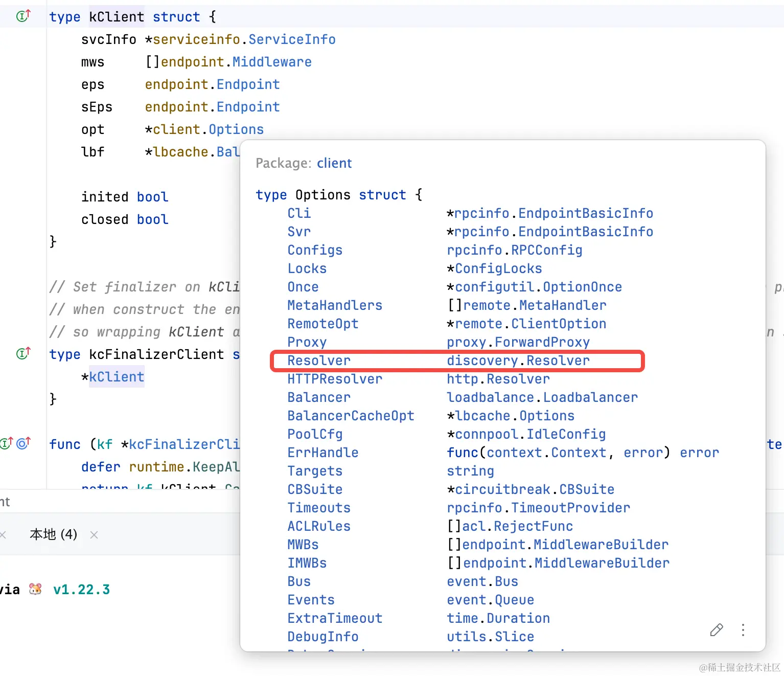
Task: Open the lbcache.Options type link in popup
Action: pyautogui.click(x=515, y=416)
